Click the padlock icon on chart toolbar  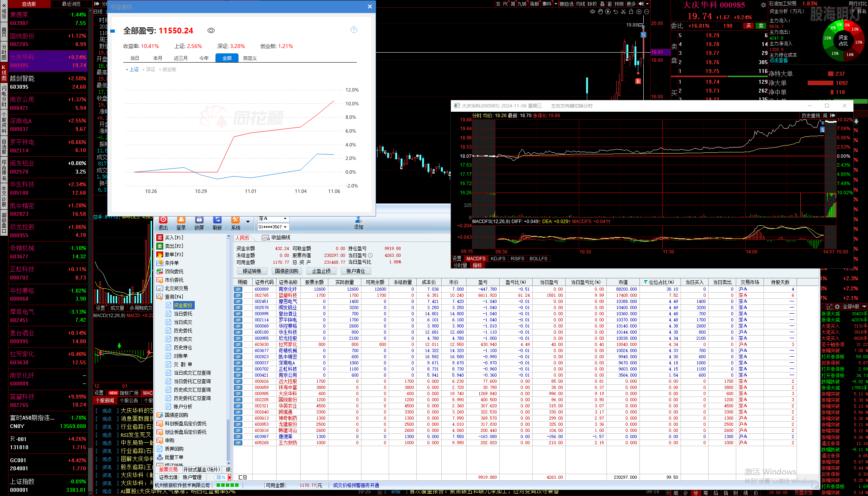pyautogui.click(x=631, y=12)
